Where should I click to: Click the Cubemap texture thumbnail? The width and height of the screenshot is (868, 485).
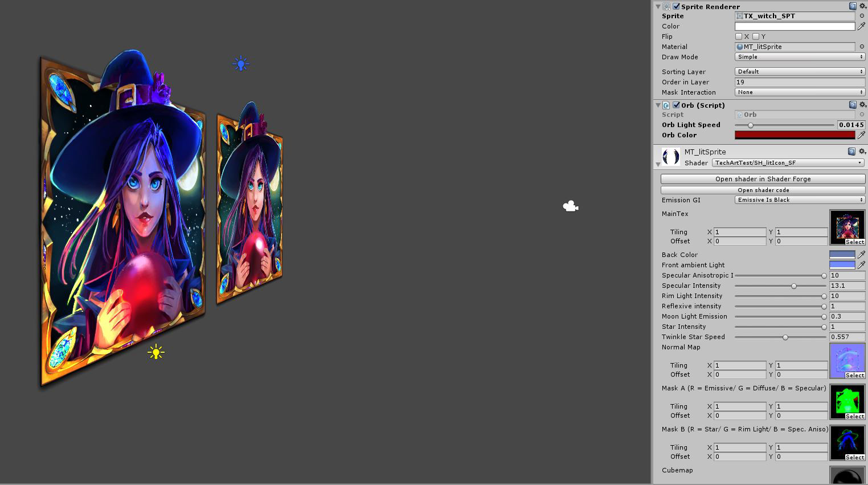847,475
